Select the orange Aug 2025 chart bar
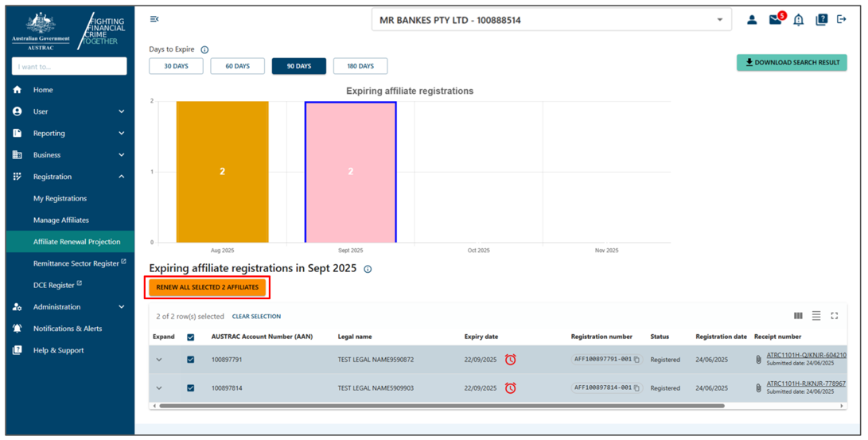Viewport: 868px width, 440px height. click(222, 171)
